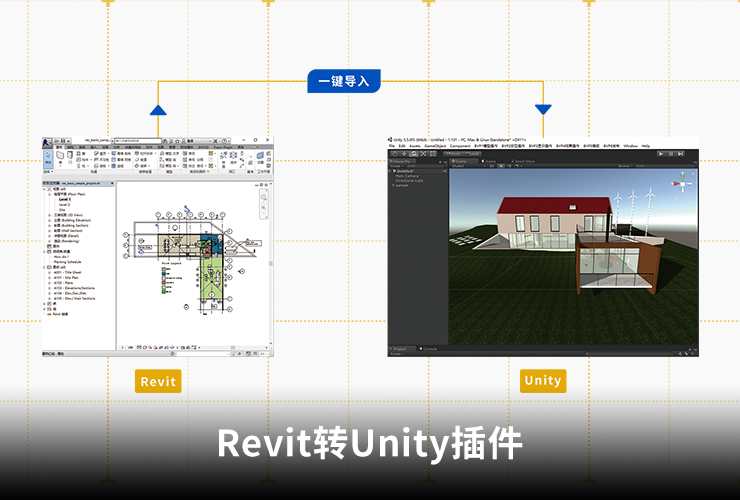Close the Revit Project Browser panel
740x500 pixels.
pyautogui.click(x=112, y=183)
